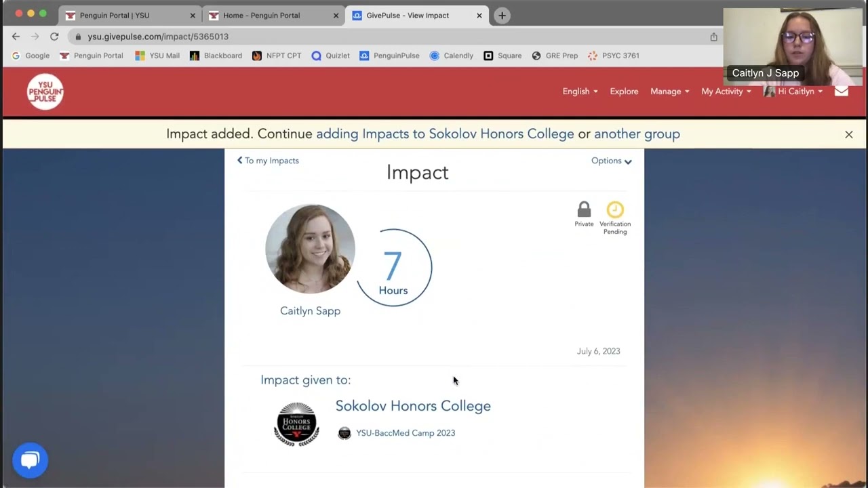The height and width of the screenshot is (488, 868).
Task: Close the Penguin Portal | YSU tab
Action: pos(193,16)
